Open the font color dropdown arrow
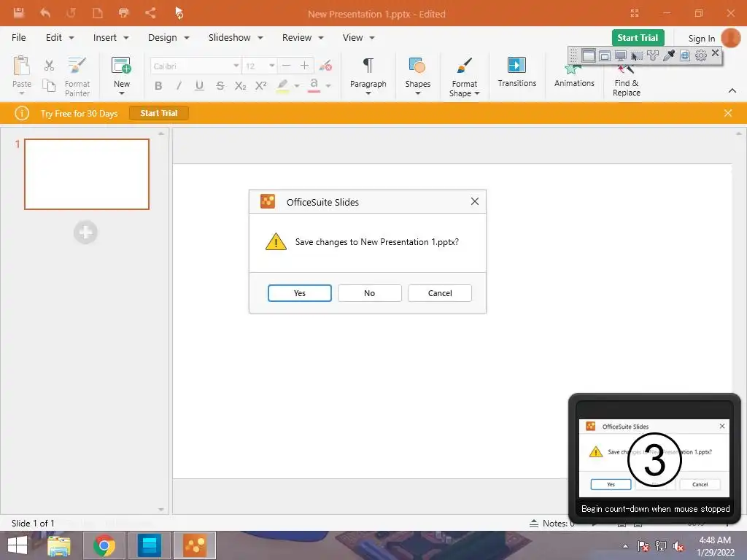The width and height of the screenshot is (747, 560). tap(328, 86)
